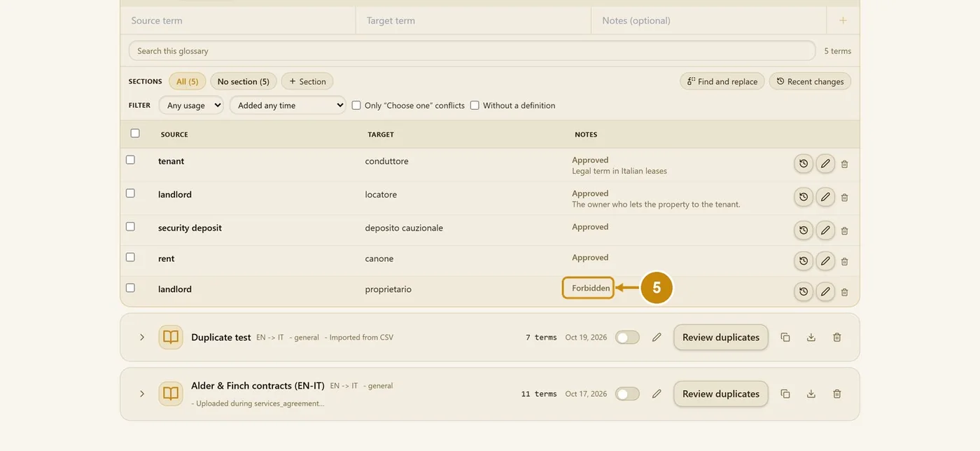The image size is (980, 451).
Task: Focus the Search this glossary field
Action: [472, 50]
